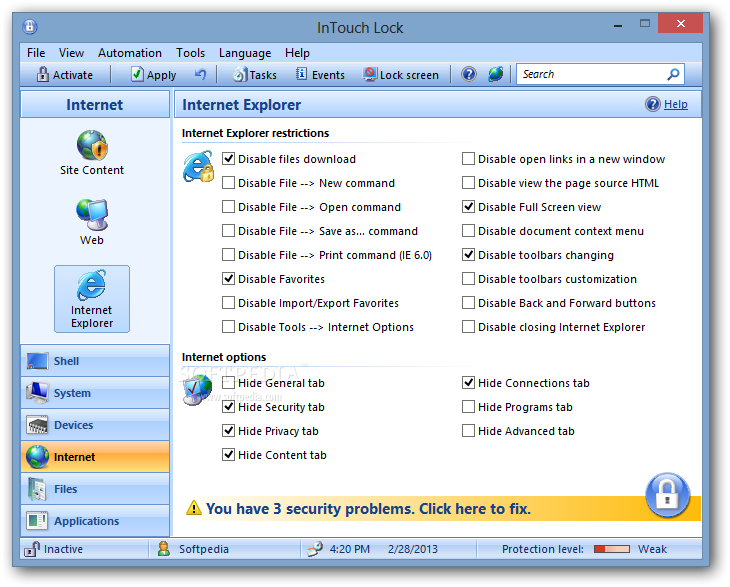Viewport: 730px width, 587px height.
Task: Check Disable File --> Open command
Action: [228, 207]
